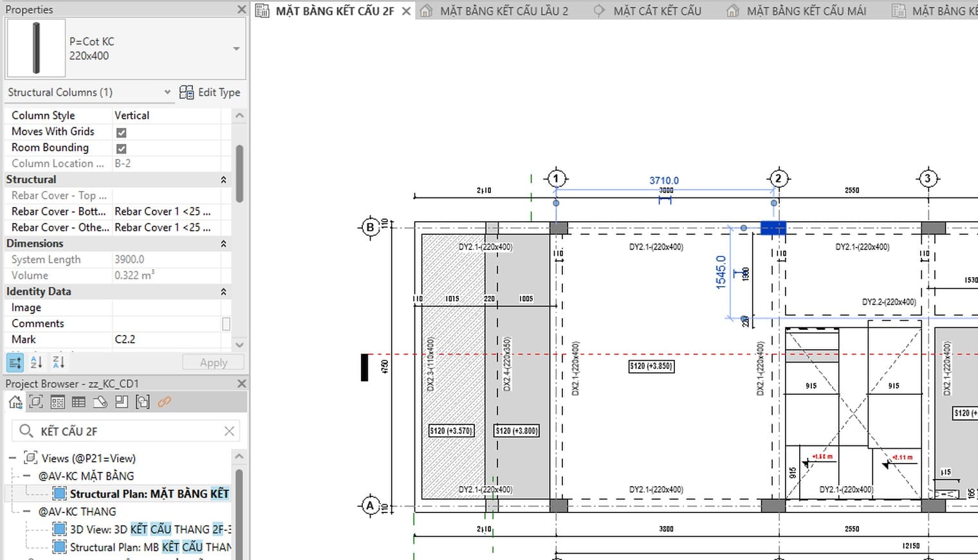
Task: Click the beam label DX2.3-(110x400)
Action: click(430, 365)
